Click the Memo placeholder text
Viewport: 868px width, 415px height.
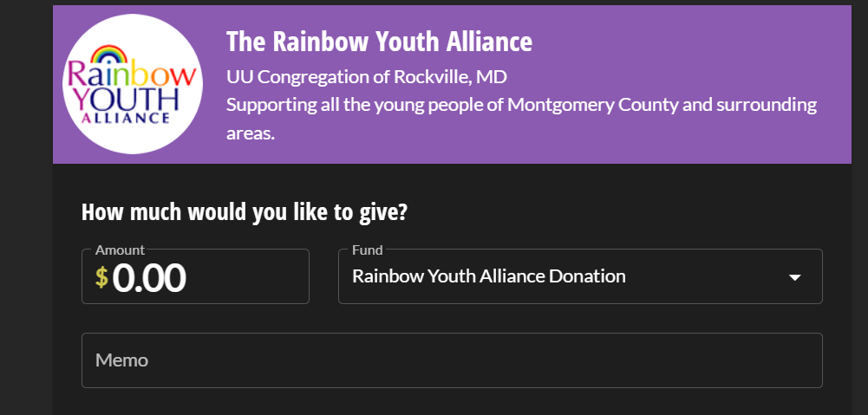[121, 360]
